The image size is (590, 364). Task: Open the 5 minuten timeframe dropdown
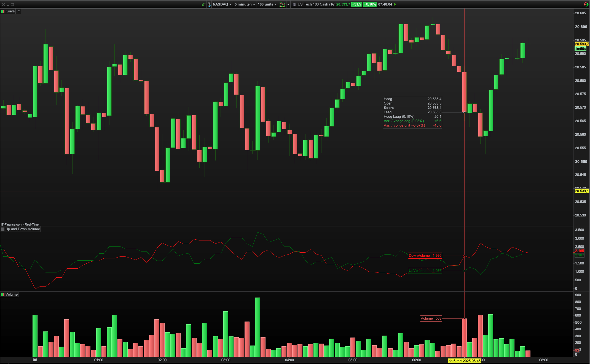click(x=245, y=4)
